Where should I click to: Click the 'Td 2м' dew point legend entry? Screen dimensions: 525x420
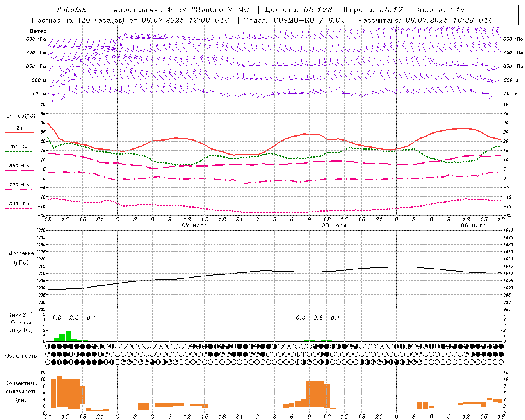[19, 147]
